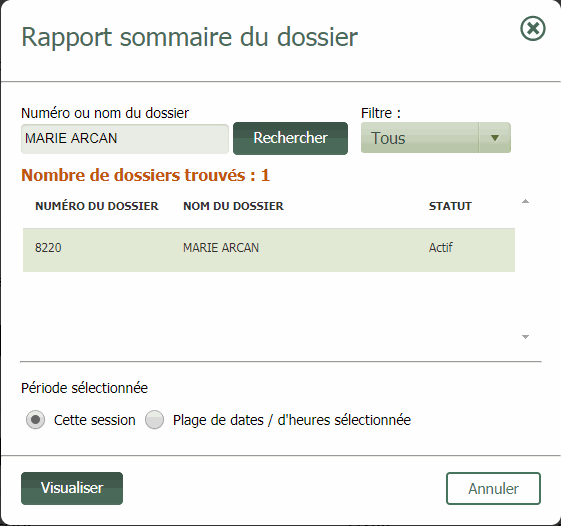
Task: Sort by the Nom du dossier column header
Action: point(233,206)
